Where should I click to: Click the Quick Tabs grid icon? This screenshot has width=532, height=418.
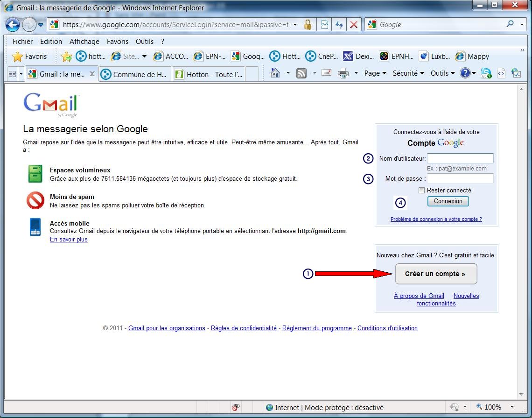click(12, 74)
